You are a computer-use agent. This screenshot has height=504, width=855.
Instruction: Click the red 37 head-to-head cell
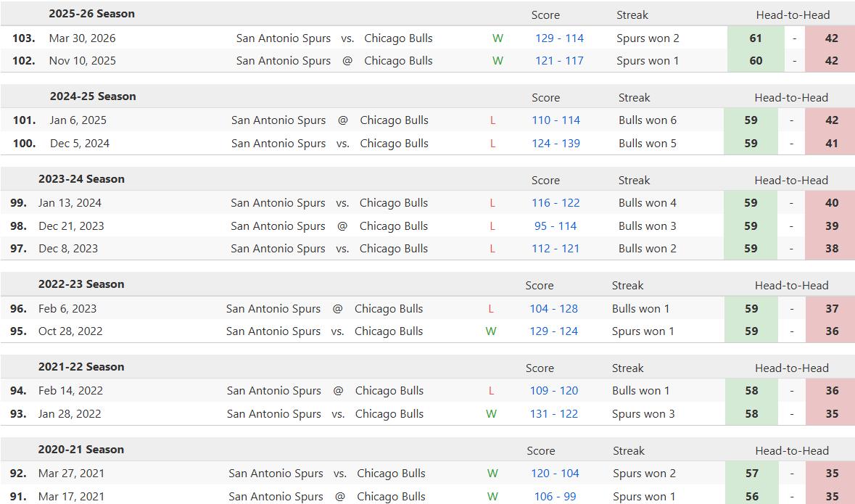click(831, 309)
